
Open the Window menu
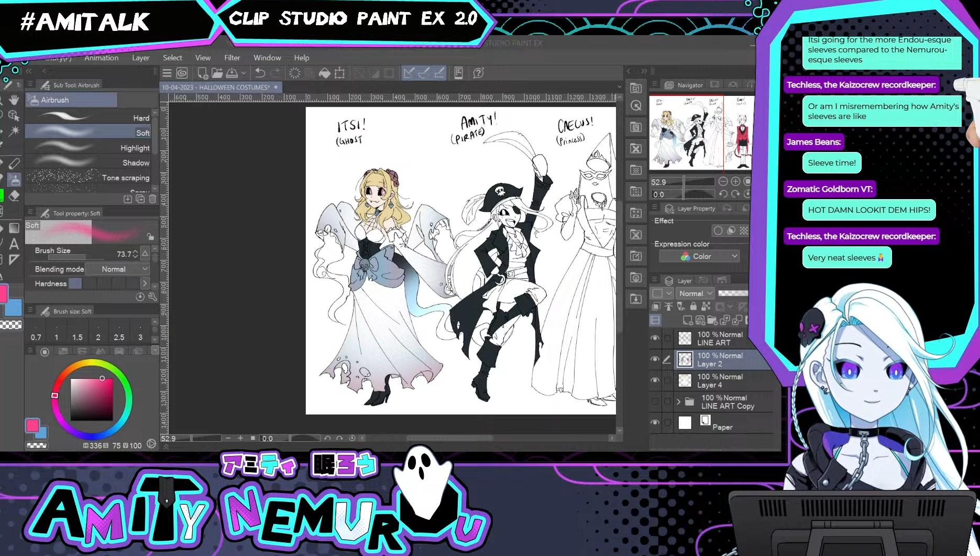click(x=267, y=58)
